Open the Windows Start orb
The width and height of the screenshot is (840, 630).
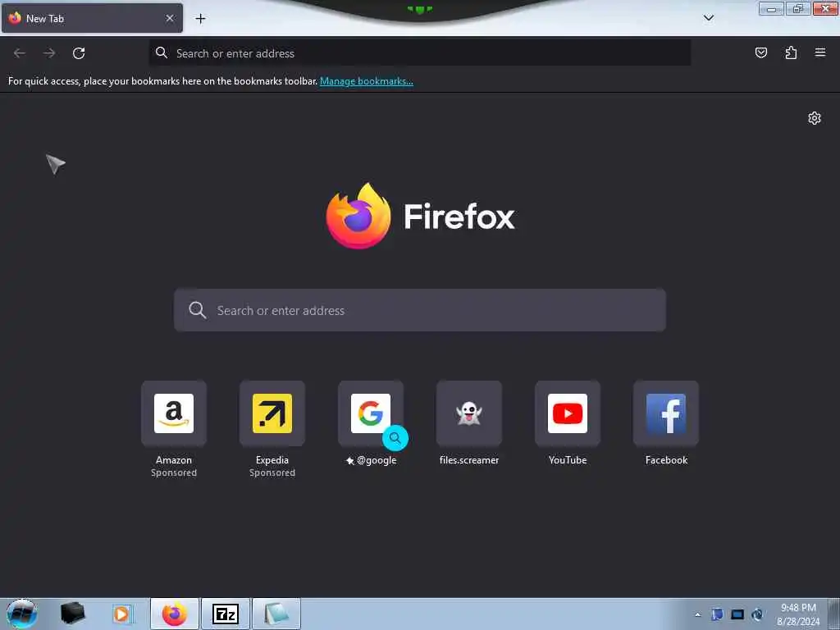tap(22, 614)
